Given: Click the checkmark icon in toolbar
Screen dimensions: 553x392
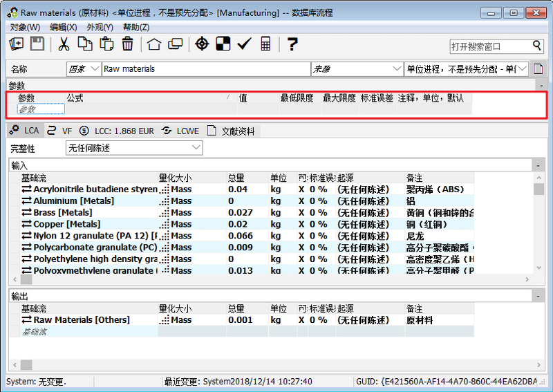Looking at the screenshot, I should 244,44.
